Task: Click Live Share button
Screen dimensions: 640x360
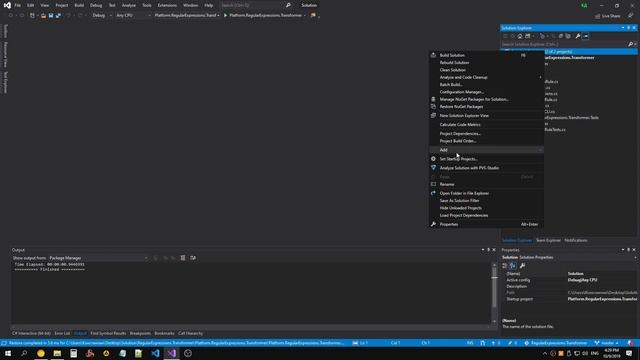Action: [x=608, y=16]
